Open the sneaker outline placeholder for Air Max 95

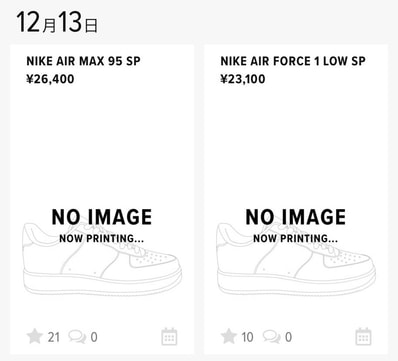click(102, 259)
